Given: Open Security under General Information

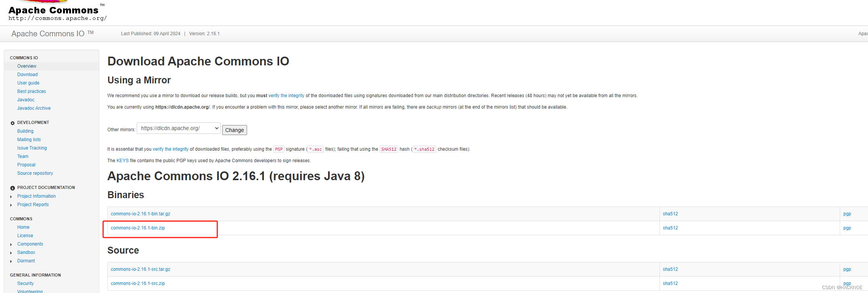Looking at the screenshot, I should [x=26, y=283].
